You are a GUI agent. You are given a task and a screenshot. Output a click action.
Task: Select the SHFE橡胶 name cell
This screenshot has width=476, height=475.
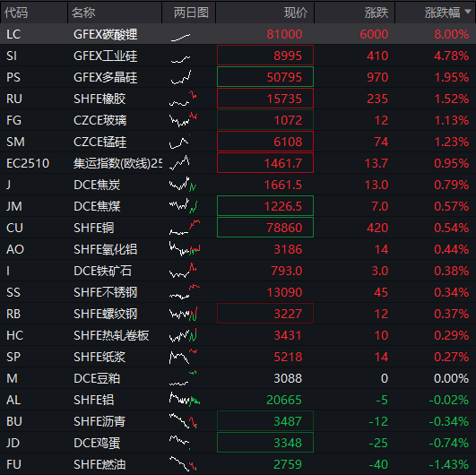[x=100, y=99]
